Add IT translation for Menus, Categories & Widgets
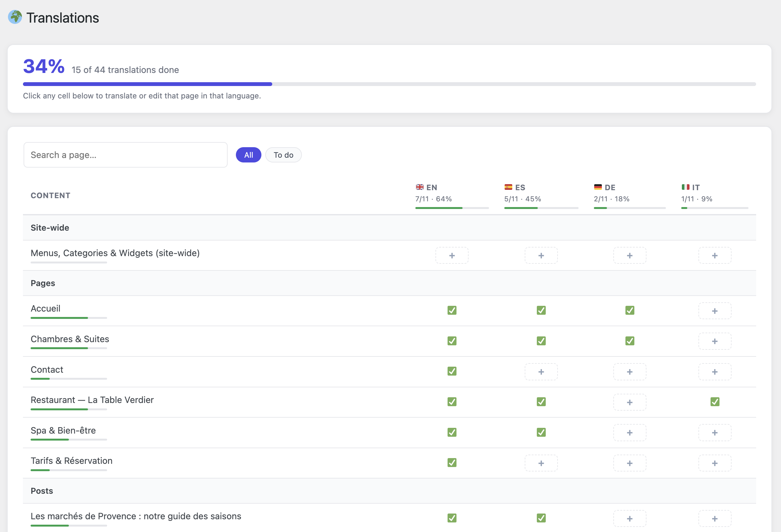Viewport: 781px width, 532px height. click(715, 255)
